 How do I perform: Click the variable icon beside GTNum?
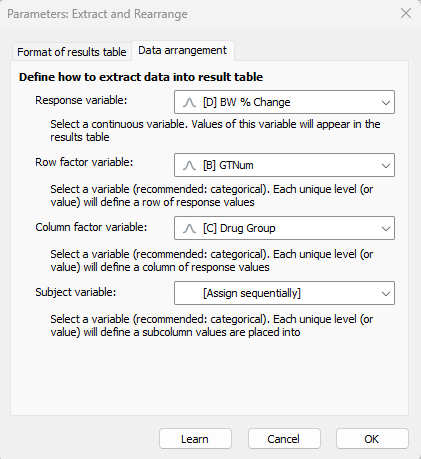189,165
